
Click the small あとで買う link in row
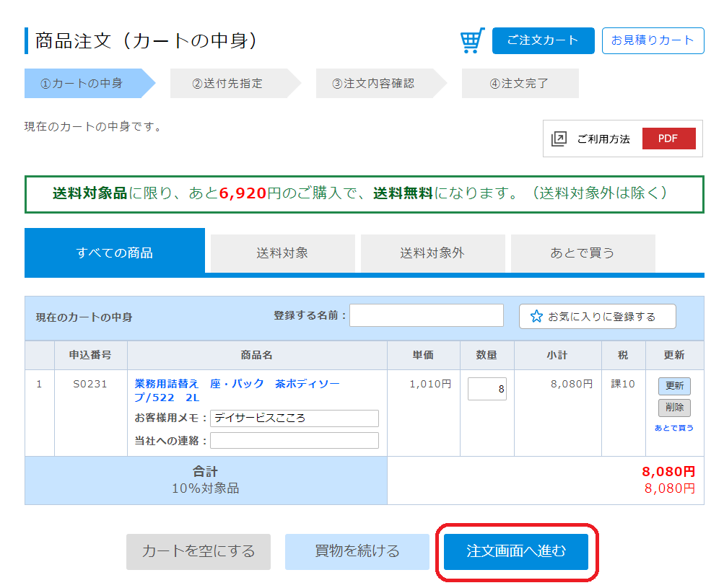(674, 428)
